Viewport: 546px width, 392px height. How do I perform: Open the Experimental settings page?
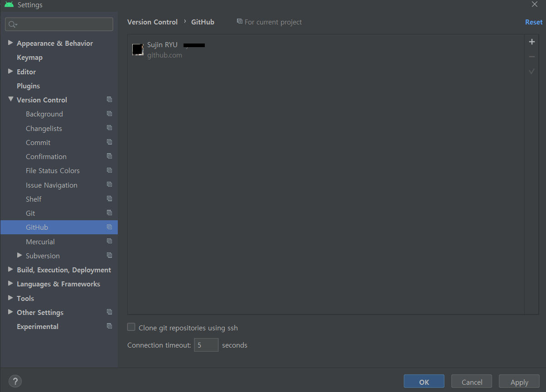(38, 327)
